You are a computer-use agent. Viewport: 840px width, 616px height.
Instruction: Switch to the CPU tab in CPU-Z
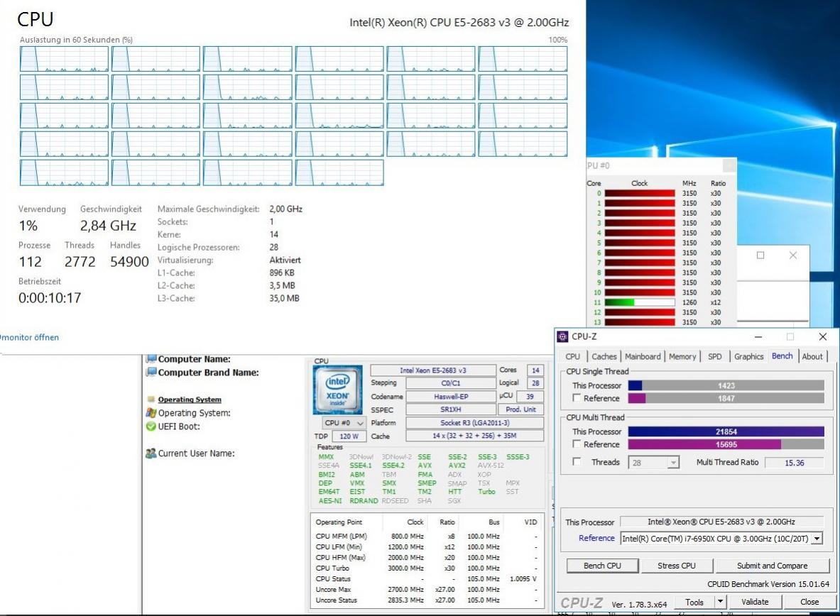573,356
